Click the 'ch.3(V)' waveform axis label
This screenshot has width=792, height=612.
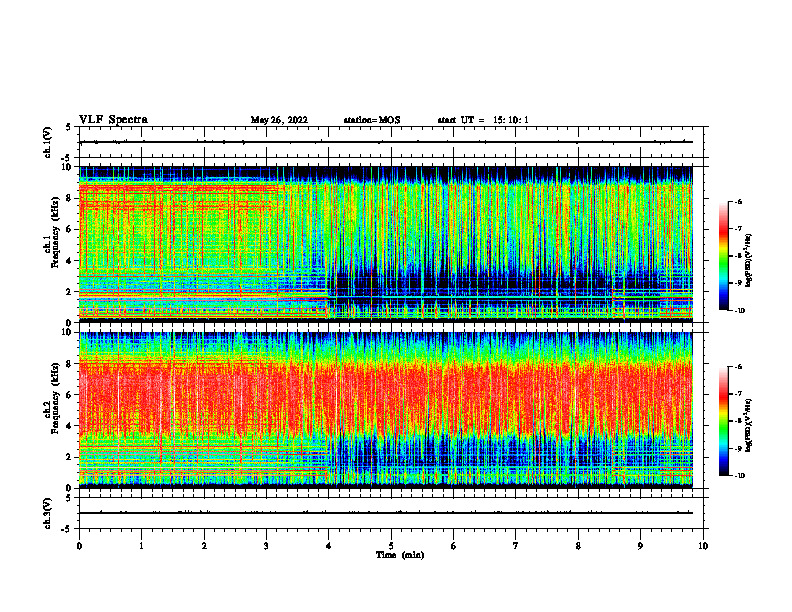pos(48,513)
